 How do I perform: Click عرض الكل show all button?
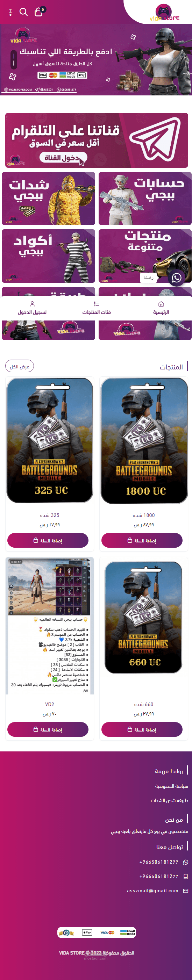coord(20,366)
